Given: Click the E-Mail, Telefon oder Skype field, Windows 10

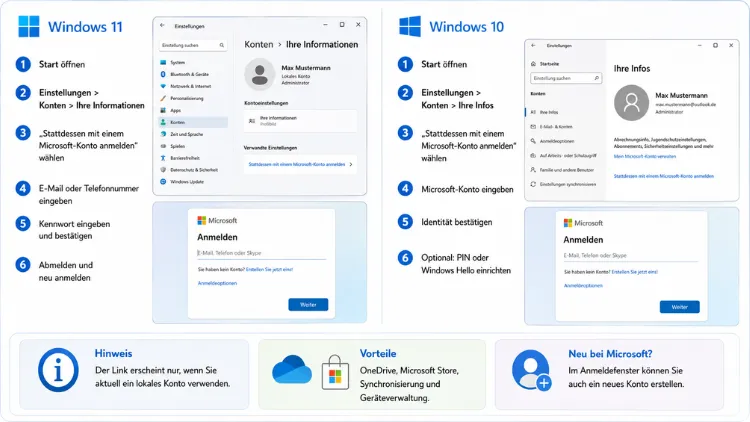Looking at the screenshot, I should 630,255.
